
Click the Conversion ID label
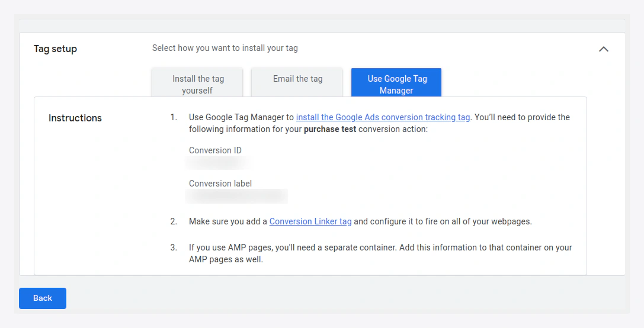[x=215, y=150]
